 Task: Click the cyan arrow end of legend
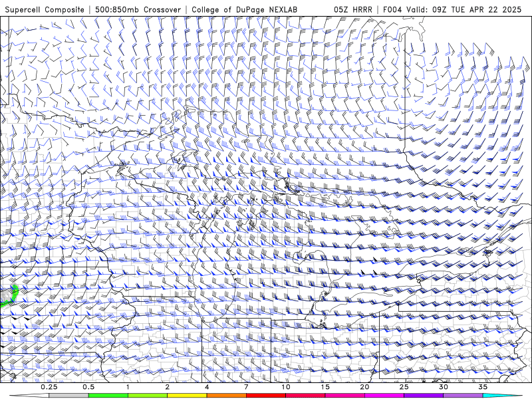point(502,396)
